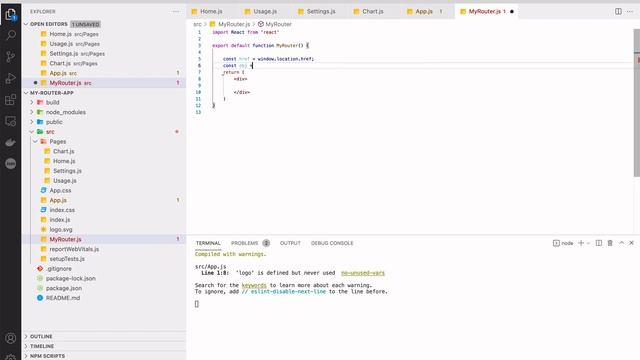Open the Debug Console panel tab
The image size is (640, 360).
(x=332, y=243)
